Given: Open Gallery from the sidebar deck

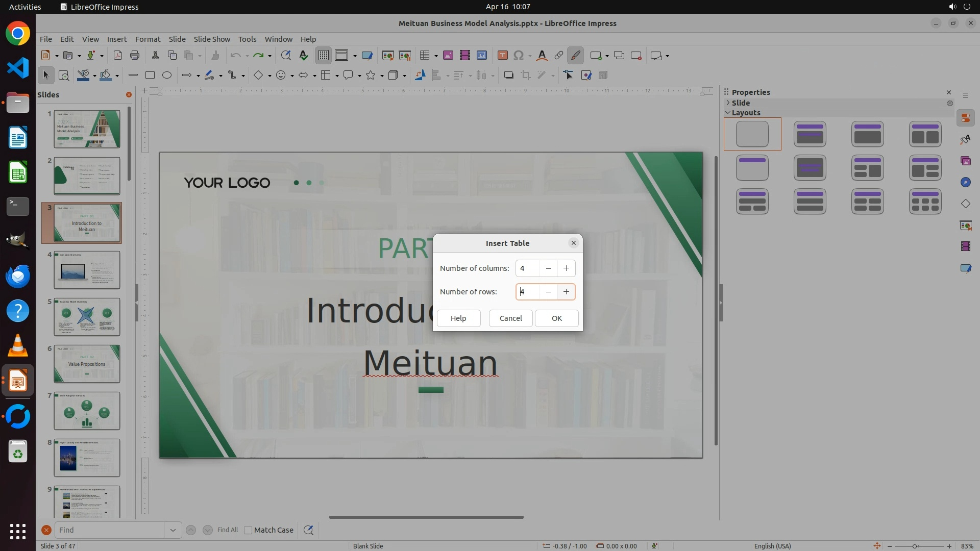Looking at the screenshot, I should click(x=965, y=161).
